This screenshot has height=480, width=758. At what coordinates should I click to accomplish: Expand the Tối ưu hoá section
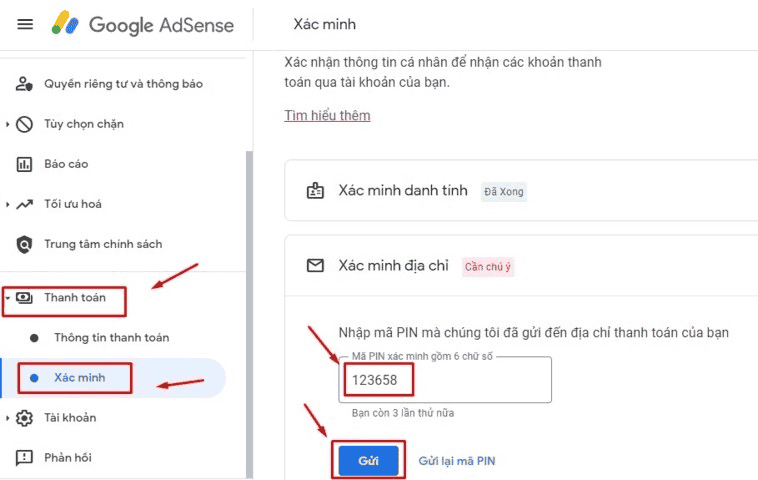tap(7, 204)
